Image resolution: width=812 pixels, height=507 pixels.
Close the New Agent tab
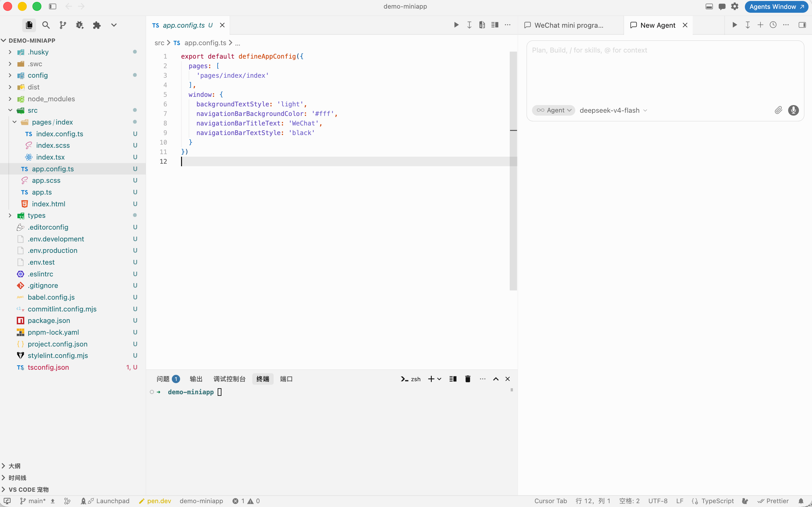[685, 25]
